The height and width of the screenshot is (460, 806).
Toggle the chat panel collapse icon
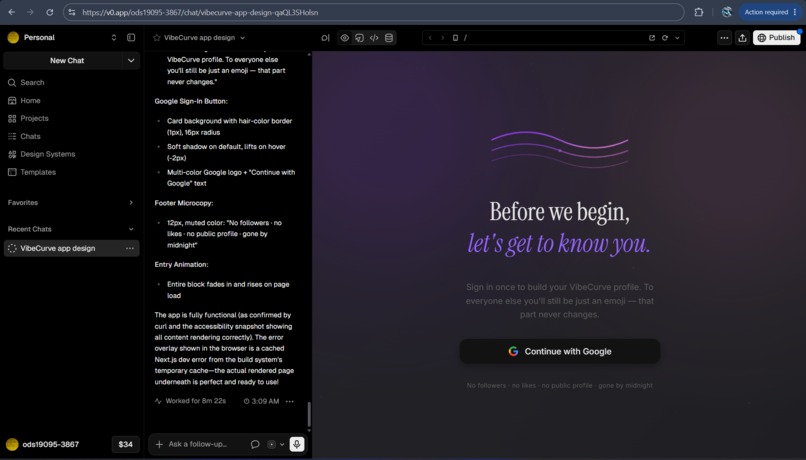[325, 38]
